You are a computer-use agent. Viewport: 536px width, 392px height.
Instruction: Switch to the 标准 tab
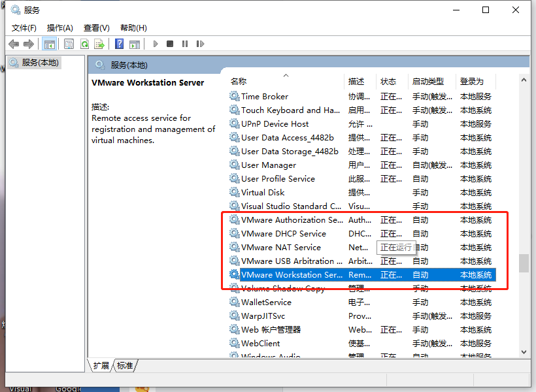tap(125, 366)
